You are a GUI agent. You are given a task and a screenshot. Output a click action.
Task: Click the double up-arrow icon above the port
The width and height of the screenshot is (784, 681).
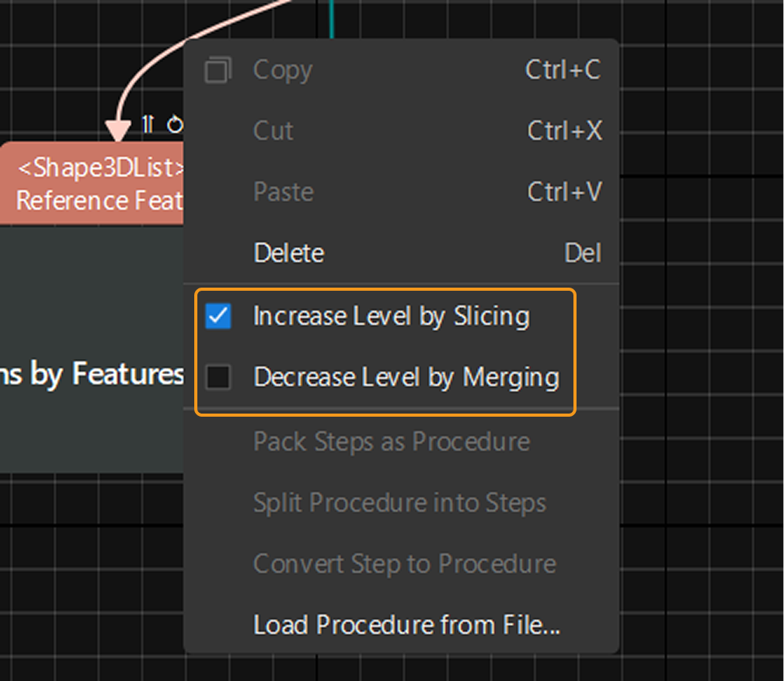pos(148,124)
